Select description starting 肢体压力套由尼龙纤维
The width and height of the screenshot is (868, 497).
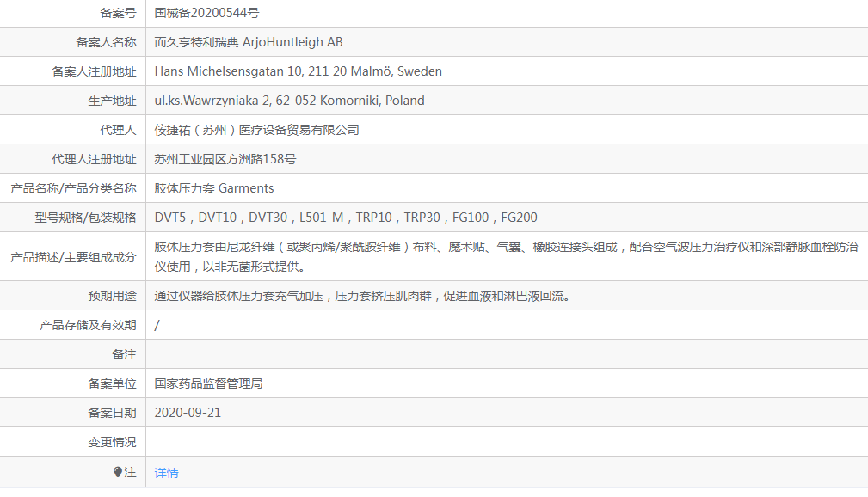pyautogui.click(x=506, y=257)
